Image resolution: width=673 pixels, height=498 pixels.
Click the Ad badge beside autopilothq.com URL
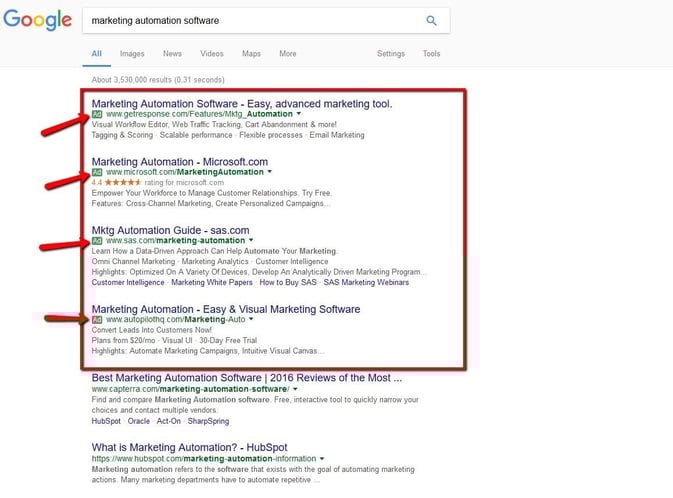[97, 320]
